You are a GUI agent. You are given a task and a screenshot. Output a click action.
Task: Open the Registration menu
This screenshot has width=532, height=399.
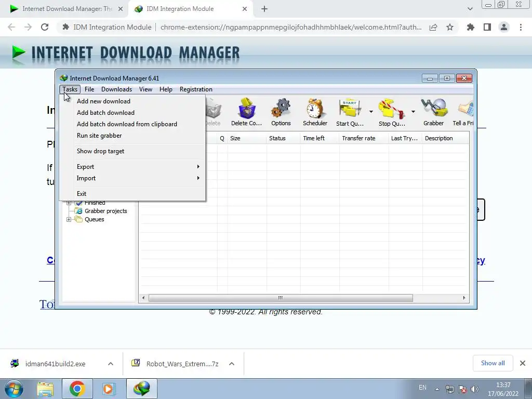[196, 89]
